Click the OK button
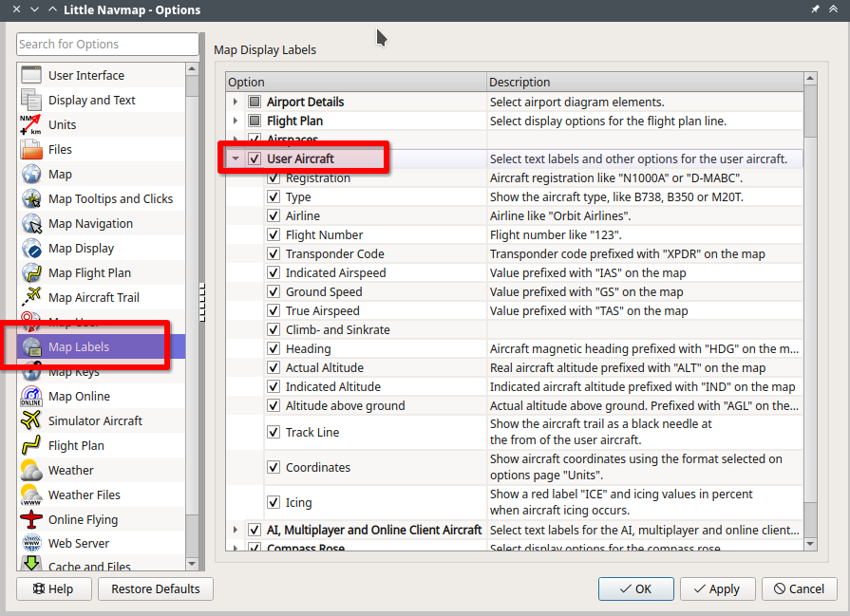The width and height of the screenshot is (850, 616). (636, 588)
